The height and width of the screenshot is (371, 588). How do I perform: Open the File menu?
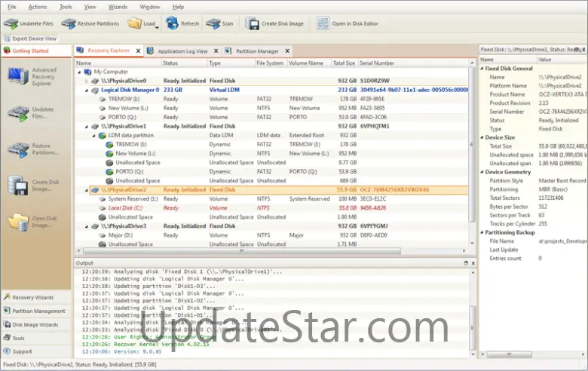click(11, 7)
